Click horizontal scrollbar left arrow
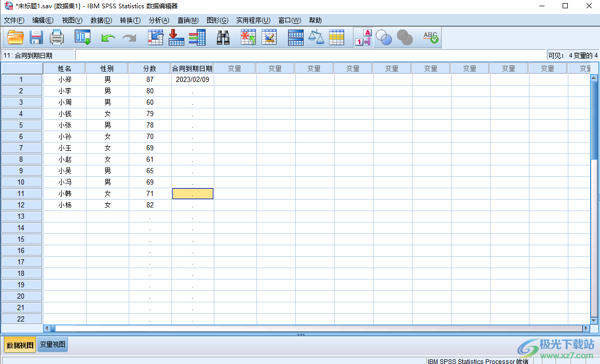Image resolution: width=600 pixels, height=364 pixels. [47, 328]
